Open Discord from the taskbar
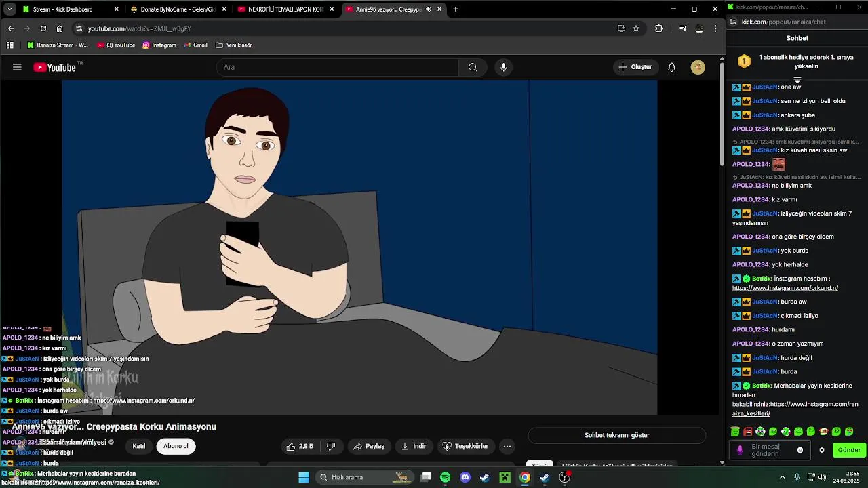The height and width of the screenshot is (488, 868). 465,477
